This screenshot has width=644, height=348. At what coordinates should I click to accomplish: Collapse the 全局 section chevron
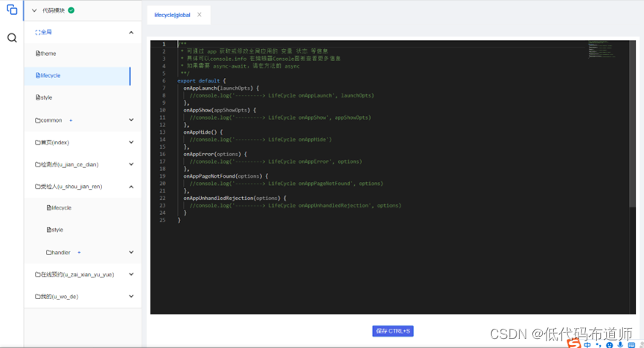pos(131,33)
